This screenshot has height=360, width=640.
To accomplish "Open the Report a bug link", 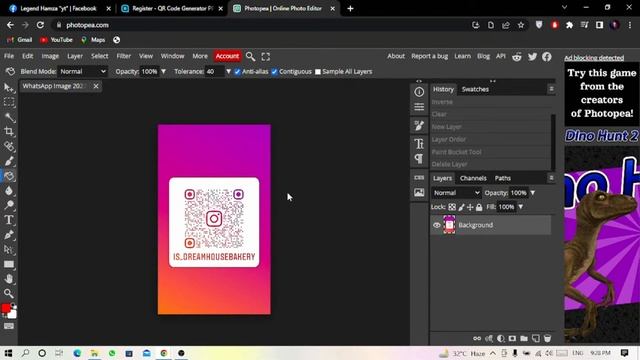I will (x=429, y=56).
